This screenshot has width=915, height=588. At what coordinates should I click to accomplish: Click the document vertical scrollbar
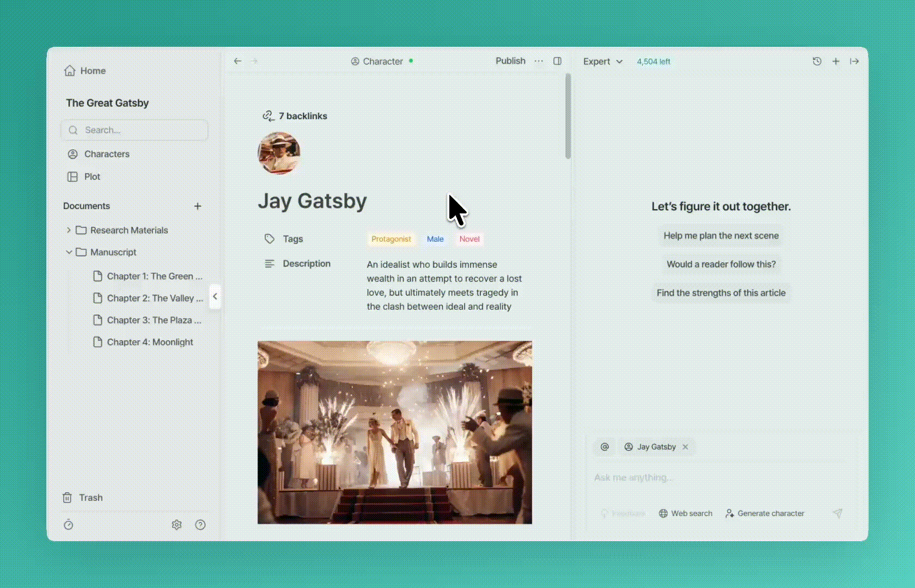(568, 117)
